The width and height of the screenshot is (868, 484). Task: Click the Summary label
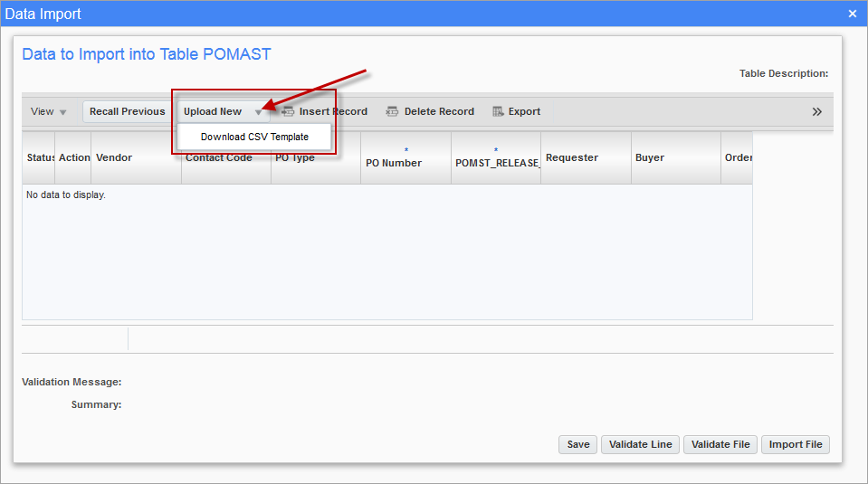click(x=96, y=405)
